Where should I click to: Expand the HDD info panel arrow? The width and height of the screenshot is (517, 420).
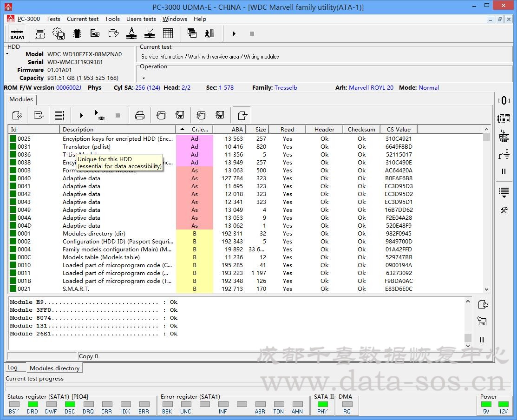click(7, 54)
